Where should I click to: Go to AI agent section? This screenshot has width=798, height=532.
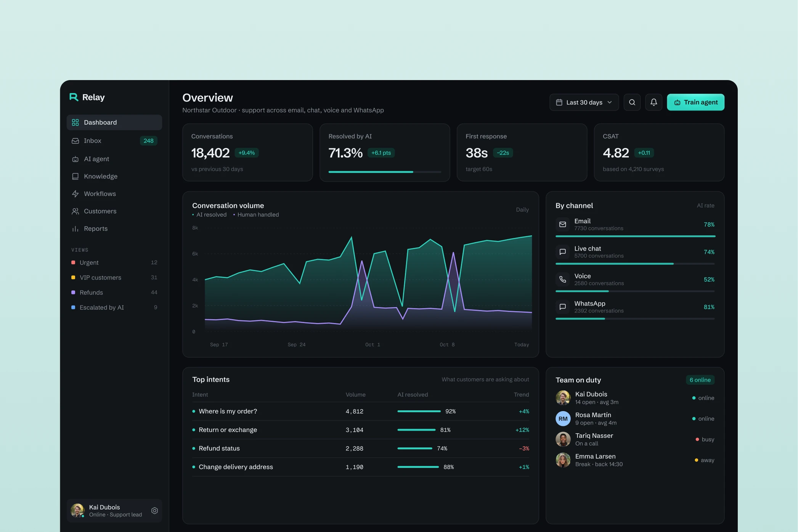pyautogui.click(x=114, y=159)
